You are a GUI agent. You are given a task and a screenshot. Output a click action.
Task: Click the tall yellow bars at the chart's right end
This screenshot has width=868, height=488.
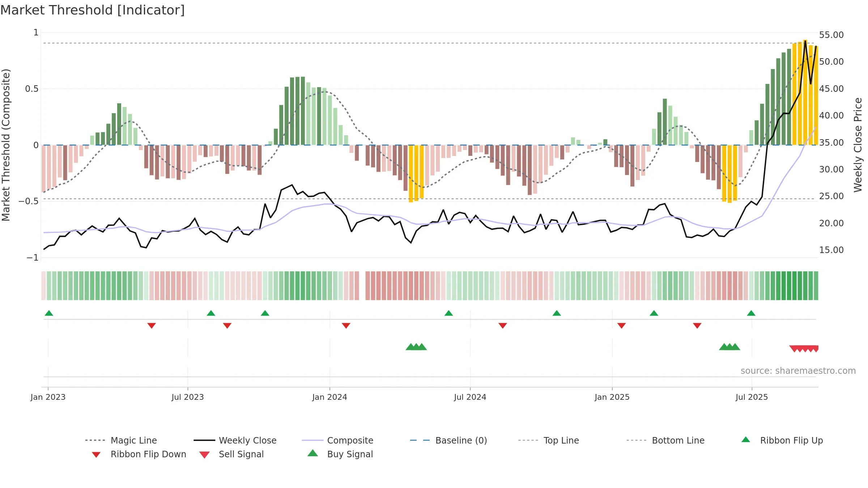click(805, 93)
